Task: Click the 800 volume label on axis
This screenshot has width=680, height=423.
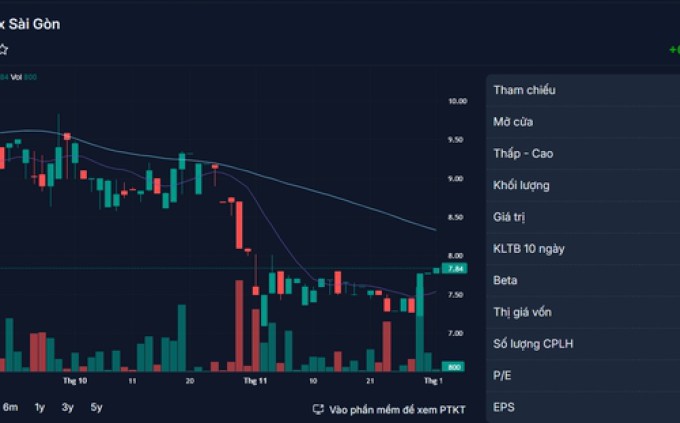Action: click(x=453, y=367)
